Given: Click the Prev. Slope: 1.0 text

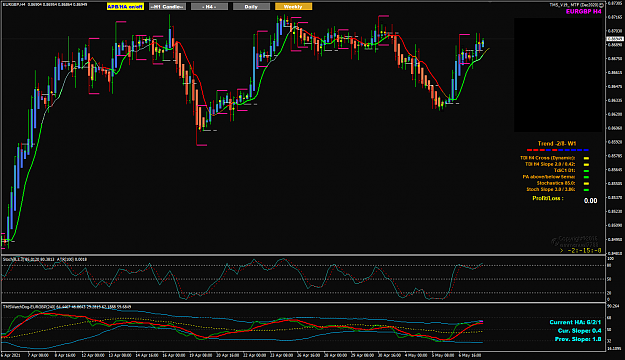Looking at the screenshot, I should coord(578,339).
